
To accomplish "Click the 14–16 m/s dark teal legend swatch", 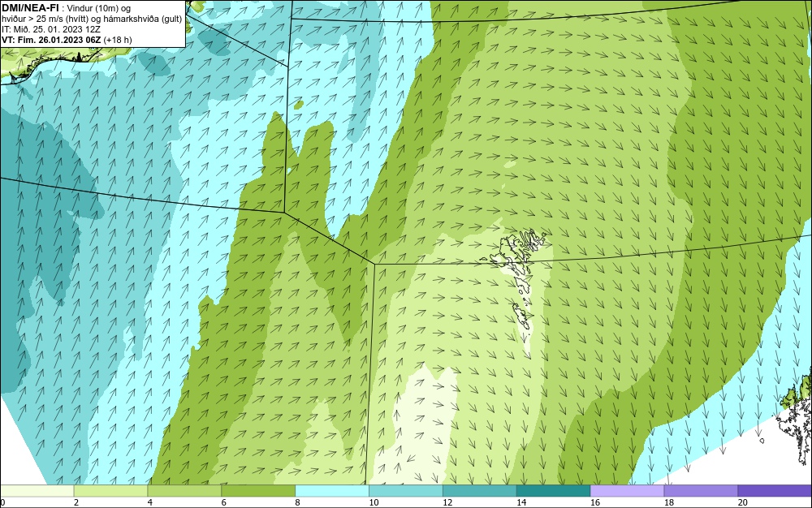I will click(554, 490).
